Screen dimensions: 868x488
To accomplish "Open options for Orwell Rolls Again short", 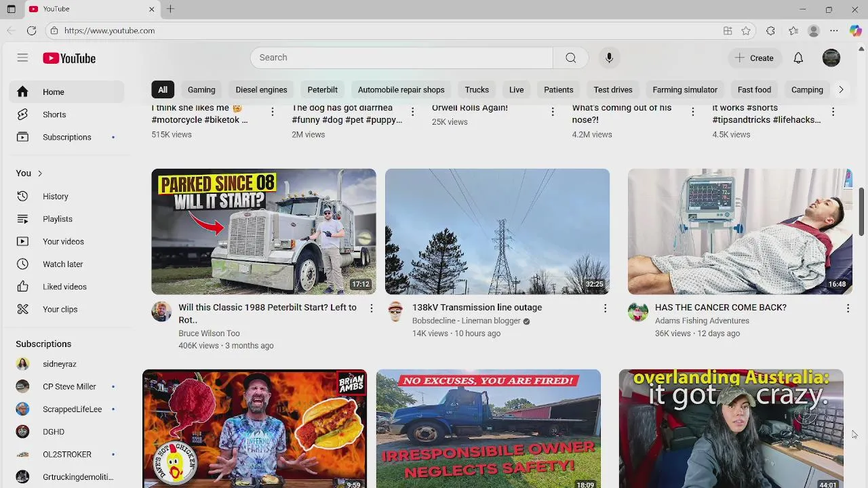I will (553, 112).
